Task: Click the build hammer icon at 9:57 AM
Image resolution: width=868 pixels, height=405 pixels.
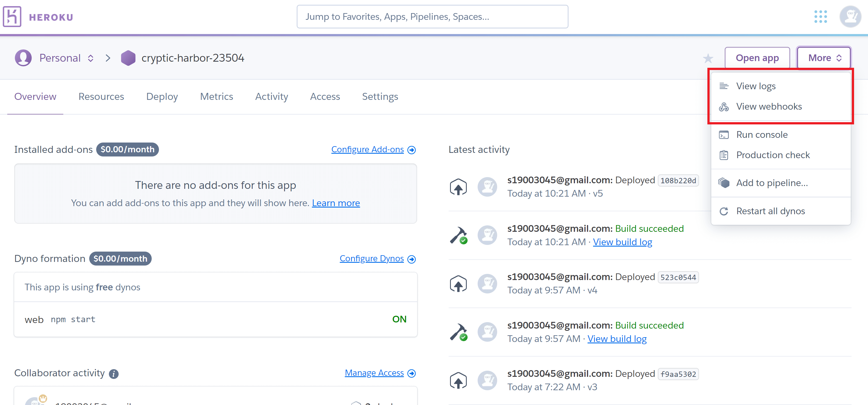Action: coord(458,332)
